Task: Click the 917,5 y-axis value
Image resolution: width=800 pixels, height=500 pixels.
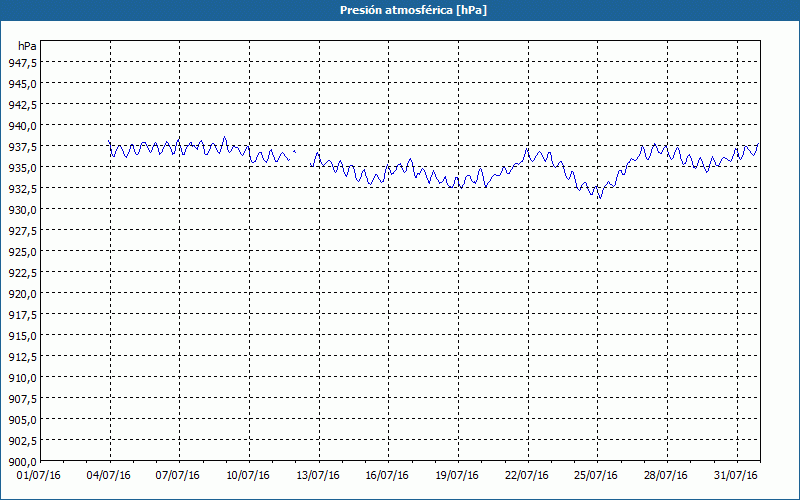Action: coord(22,314)
